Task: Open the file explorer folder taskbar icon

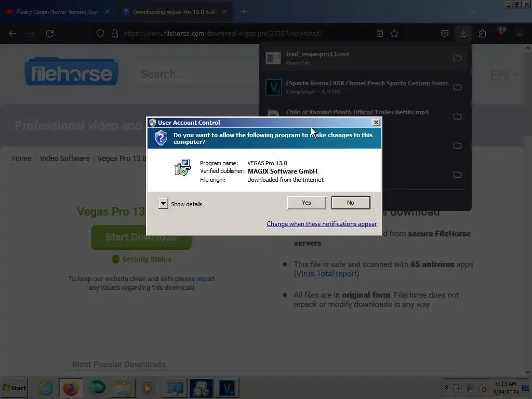Action: [123, 388]
